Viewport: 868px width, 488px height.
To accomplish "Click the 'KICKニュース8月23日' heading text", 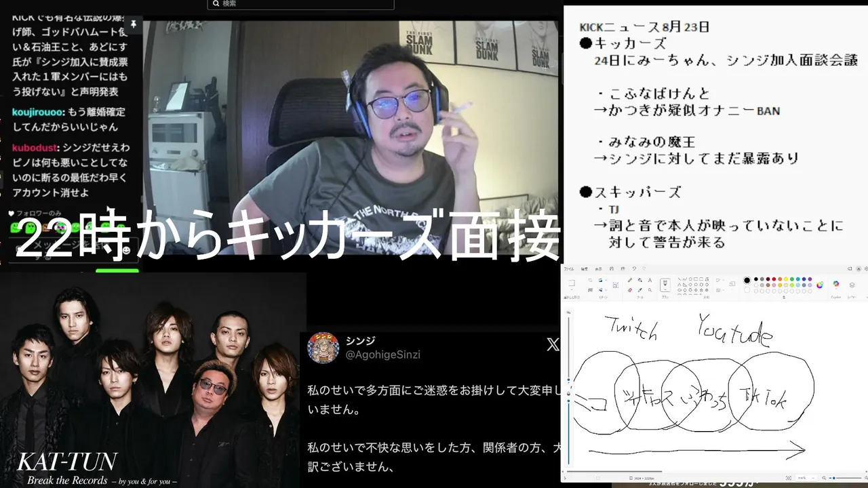I will [645, 27].
